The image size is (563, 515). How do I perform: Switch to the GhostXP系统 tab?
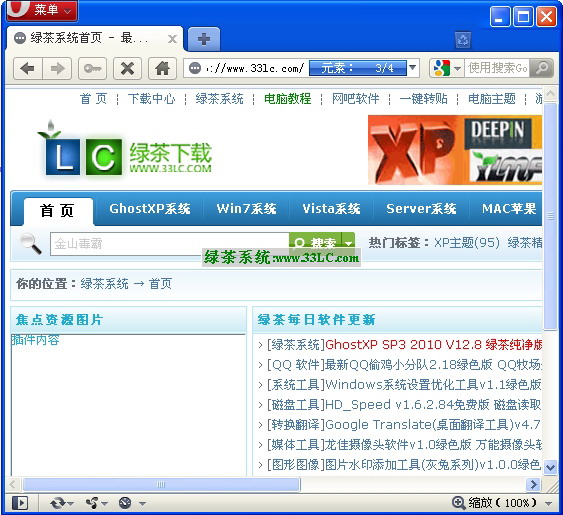(x=149, y=209)
